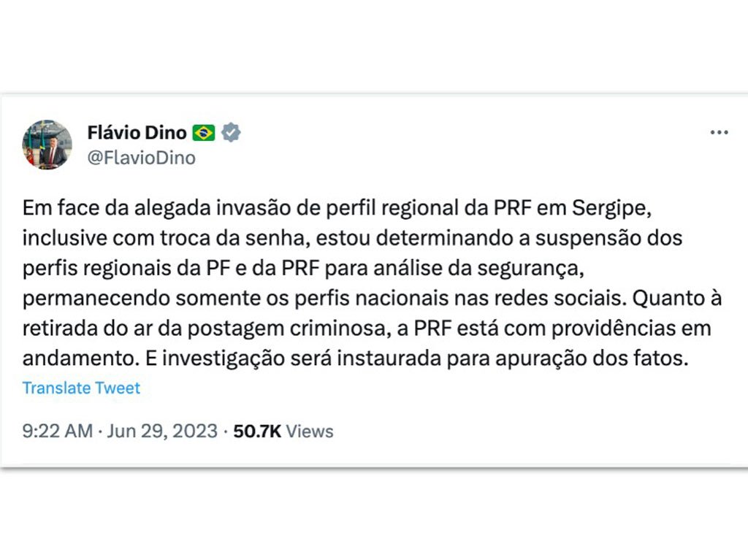
Task: Click the tweet line starting with 'permanecendo somente'
Action: (x=372, y=299)
